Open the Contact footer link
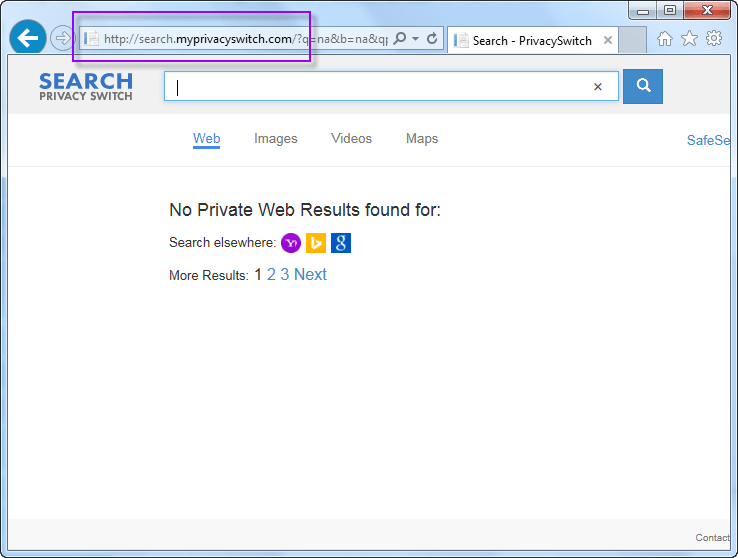Viewport: 738px width, 558px height. (713, 537)
